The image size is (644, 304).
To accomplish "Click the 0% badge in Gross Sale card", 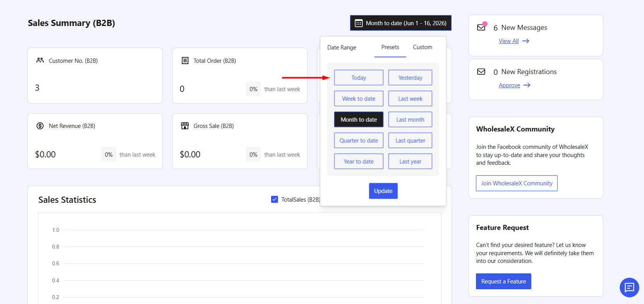I will pos(253,154).
